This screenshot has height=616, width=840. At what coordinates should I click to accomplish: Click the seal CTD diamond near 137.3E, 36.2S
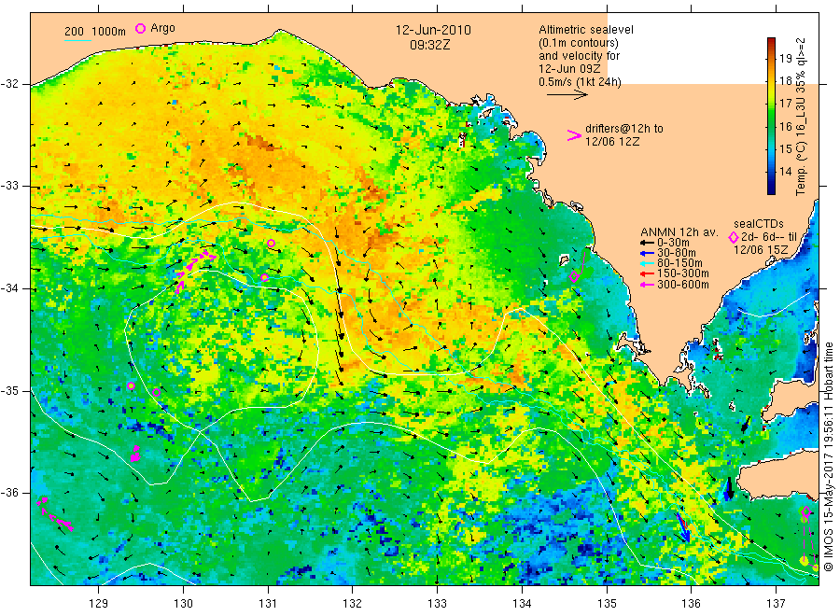pyautogui.click(x=806, y=512)
